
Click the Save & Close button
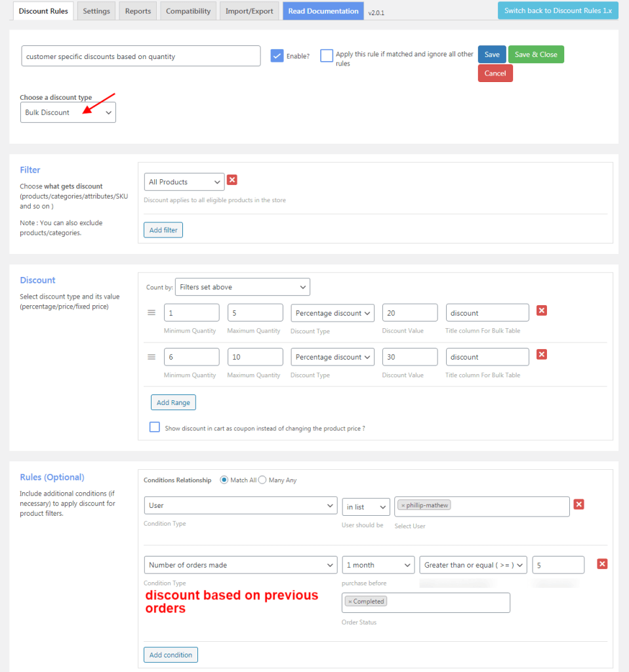point(535,54)
